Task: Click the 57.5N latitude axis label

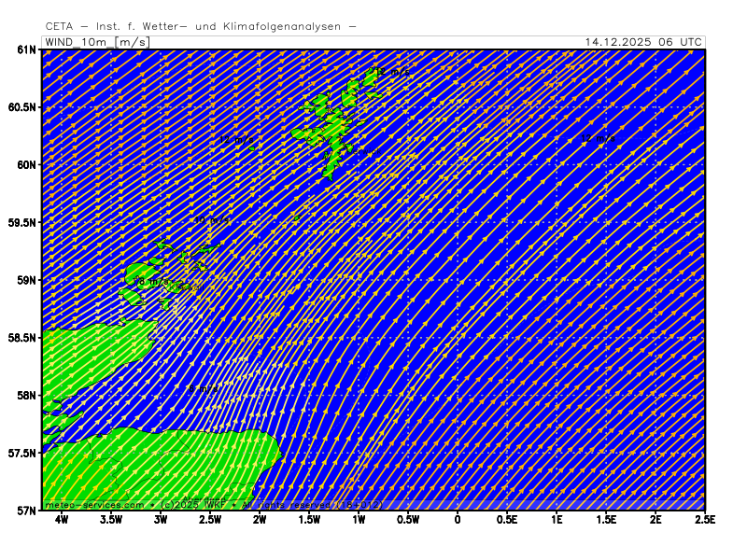Action: coord(21,454)
